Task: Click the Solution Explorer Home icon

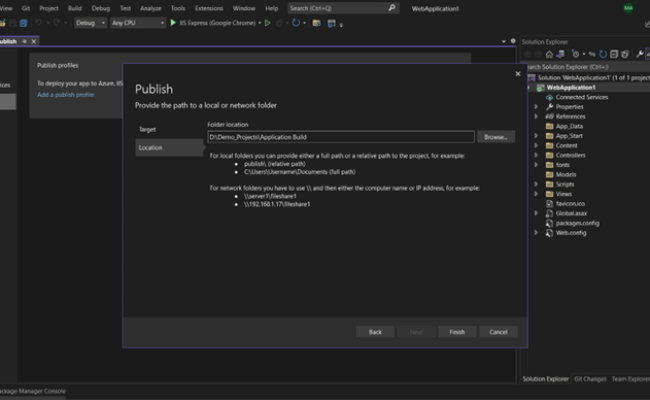Action: [x=549, y=54]
